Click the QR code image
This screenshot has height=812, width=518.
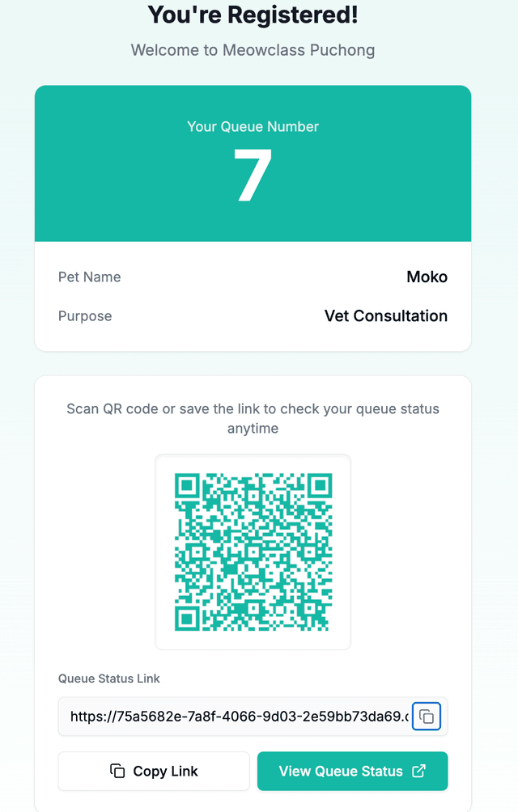click(x=253, y=552)
